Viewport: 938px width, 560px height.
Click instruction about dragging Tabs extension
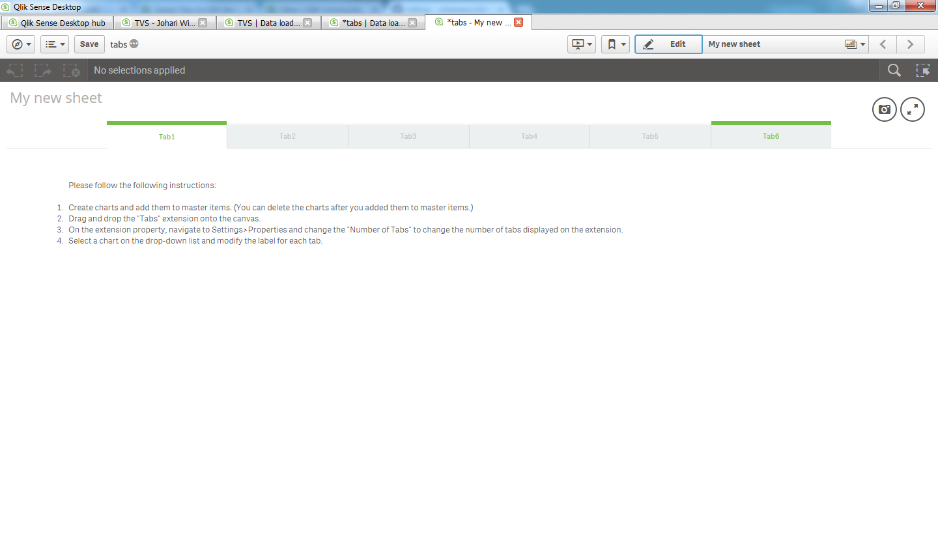tap(164, 219)
